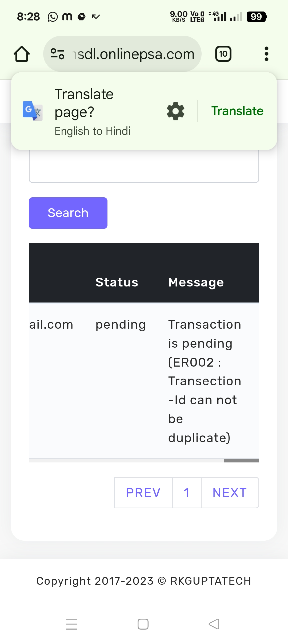Click the Status column header
Viewport: 288px width, 644px height.
pos(117,282)
